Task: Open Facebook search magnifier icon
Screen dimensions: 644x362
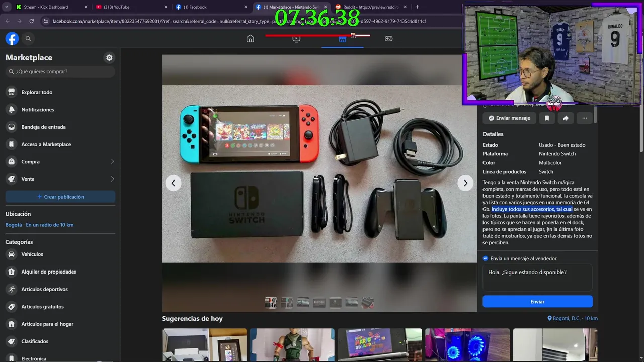Action: point(28,39)
